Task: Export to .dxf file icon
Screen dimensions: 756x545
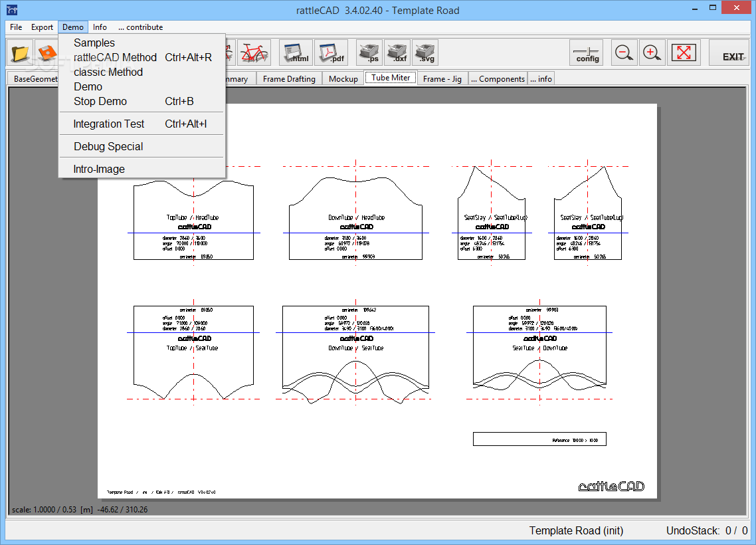Action: pos(397,53)
